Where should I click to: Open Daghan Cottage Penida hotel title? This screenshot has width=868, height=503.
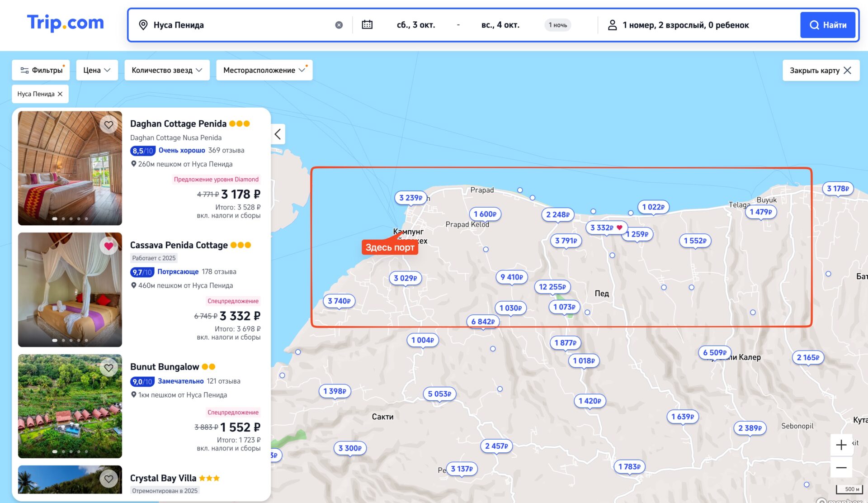pyautogui.click(x=178, y=123)
